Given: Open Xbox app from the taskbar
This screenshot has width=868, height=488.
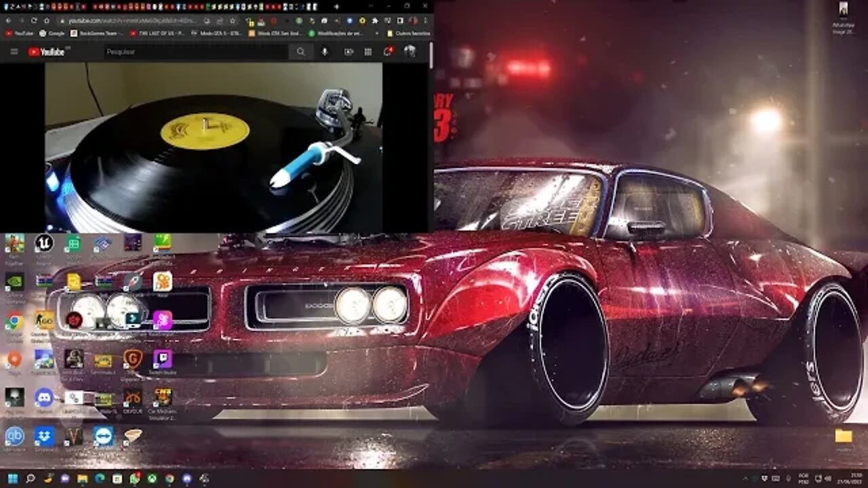Looking at the screenshot, I should [x=152, y=479].
